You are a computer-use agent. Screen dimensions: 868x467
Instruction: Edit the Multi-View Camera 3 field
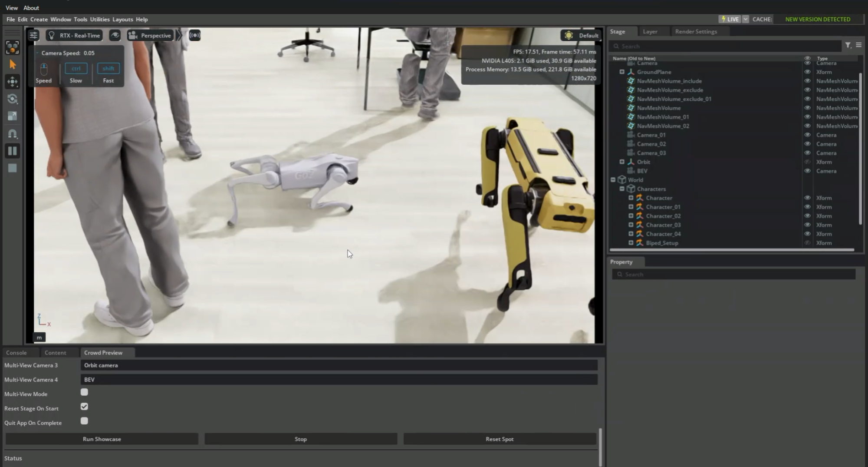point(339,365)
